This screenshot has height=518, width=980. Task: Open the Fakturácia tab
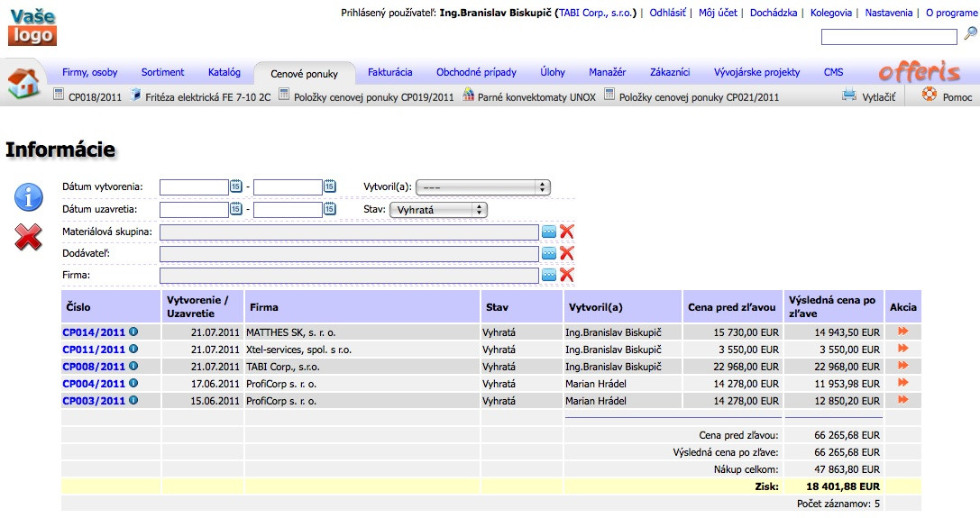point(390,72)
